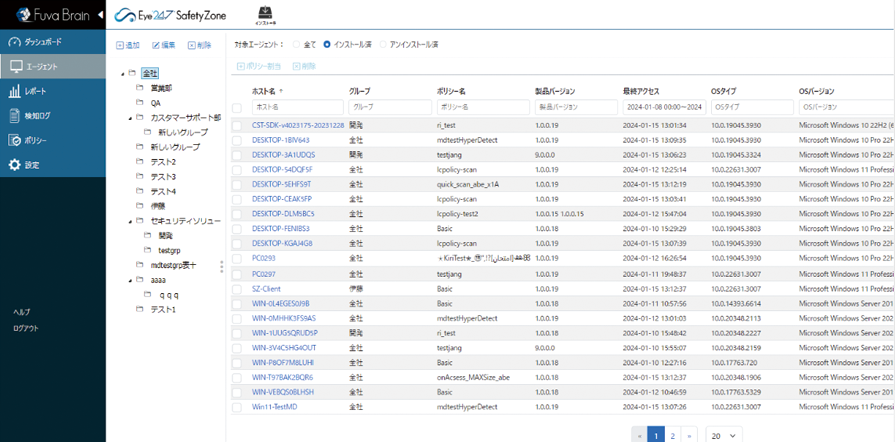
Task: Select the 新しいグループ under カスタマーサポート部
Action: [183, 132]
